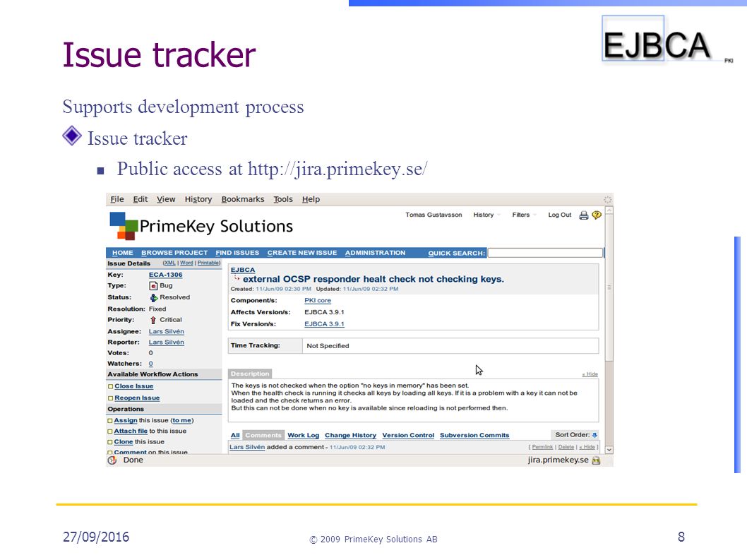Open issue key ECA-1306 link
The image size is (747, 560).
point(166,275)
